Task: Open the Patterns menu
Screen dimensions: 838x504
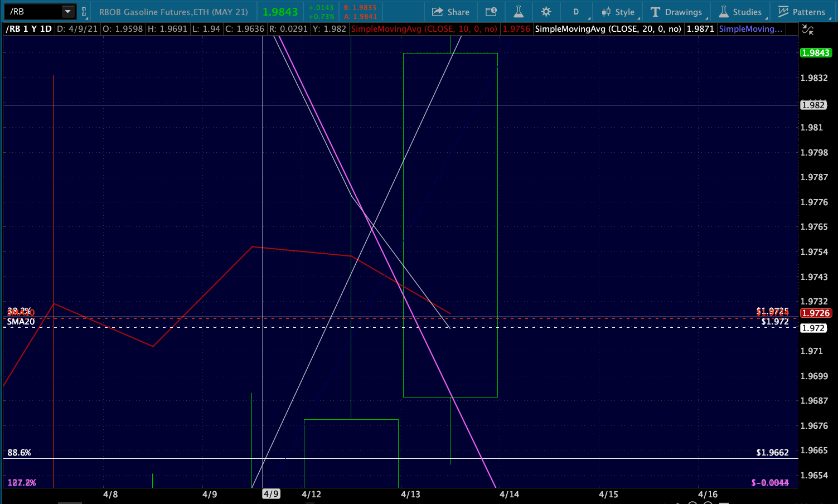Action: tap(802, 12)
